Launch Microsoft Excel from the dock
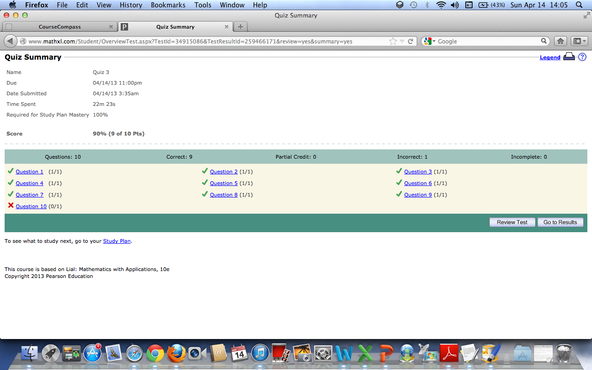Image resolution: width=592 pixels, height=370 pixels. click(365, 354)
